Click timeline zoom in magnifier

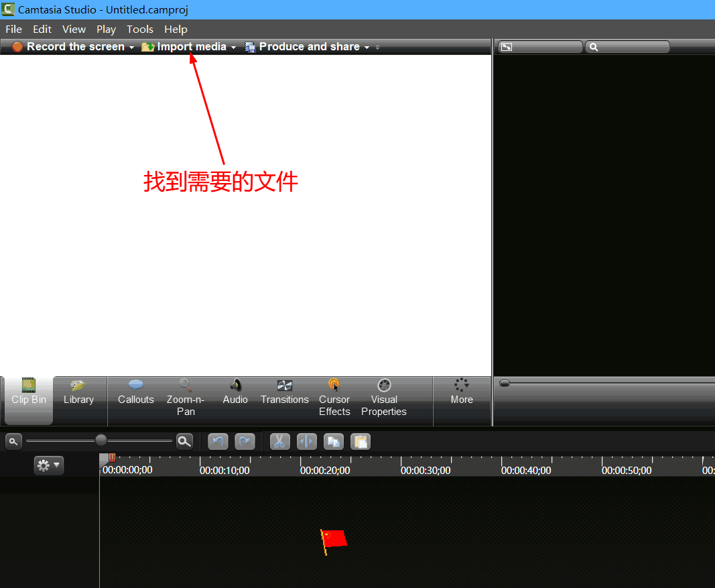tap(184, 442)
